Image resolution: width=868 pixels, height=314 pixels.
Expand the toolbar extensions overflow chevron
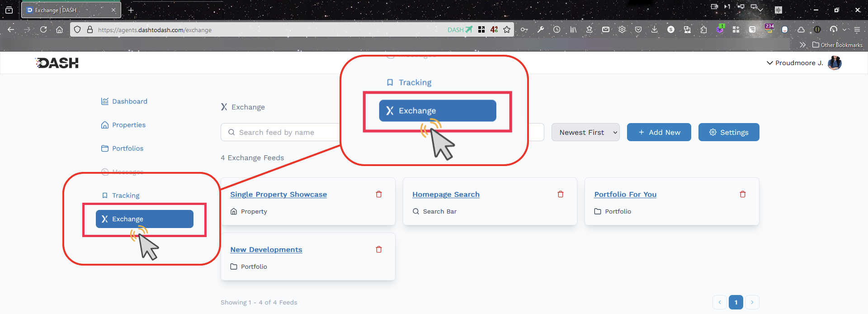(x=844, y=29)
